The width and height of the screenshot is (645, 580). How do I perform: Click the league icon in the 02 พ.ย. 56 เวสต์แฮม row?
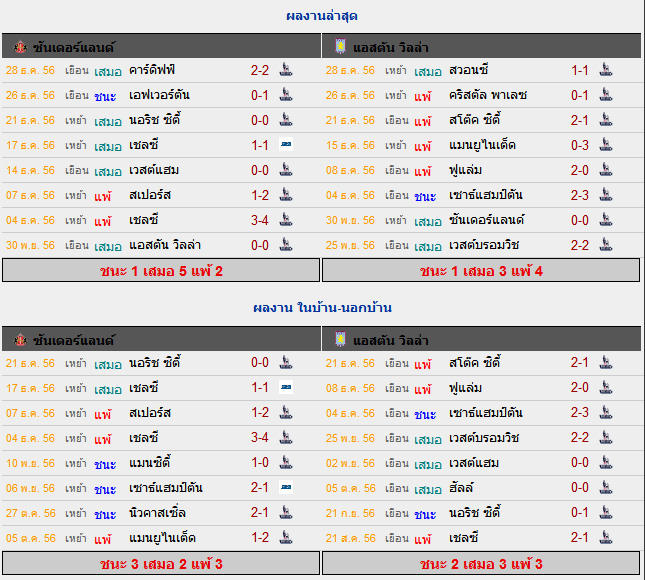(606, 462)
